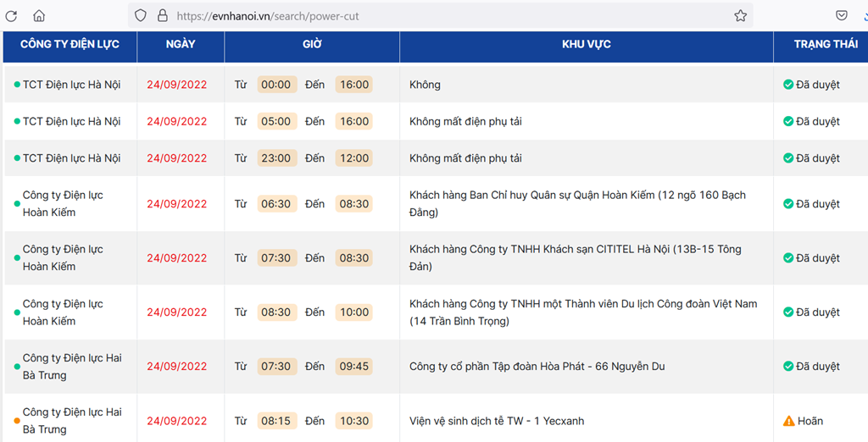Click the area text 'Không'
This screenshot has width=868, height=442.
click(x=426, y=85)
